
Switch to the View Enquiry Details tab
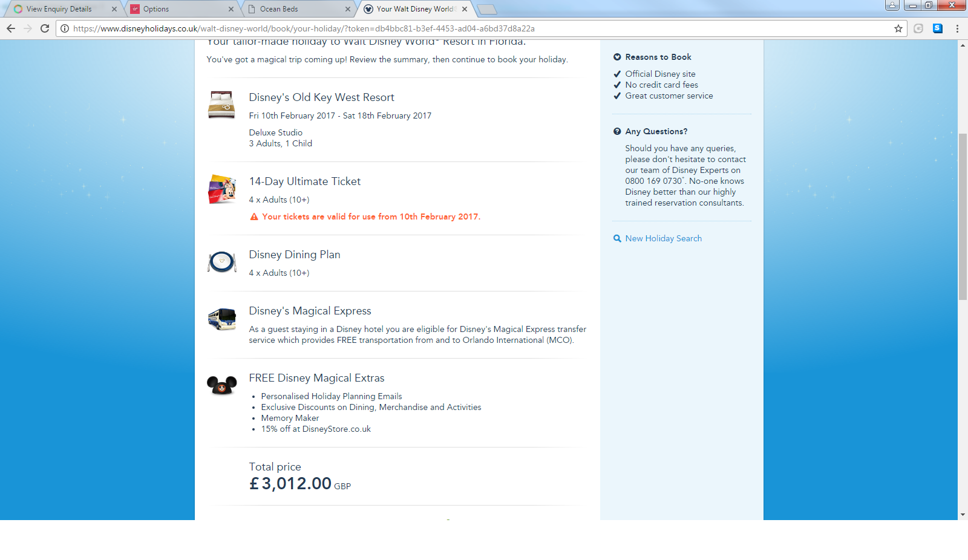[x=59, y=9]
